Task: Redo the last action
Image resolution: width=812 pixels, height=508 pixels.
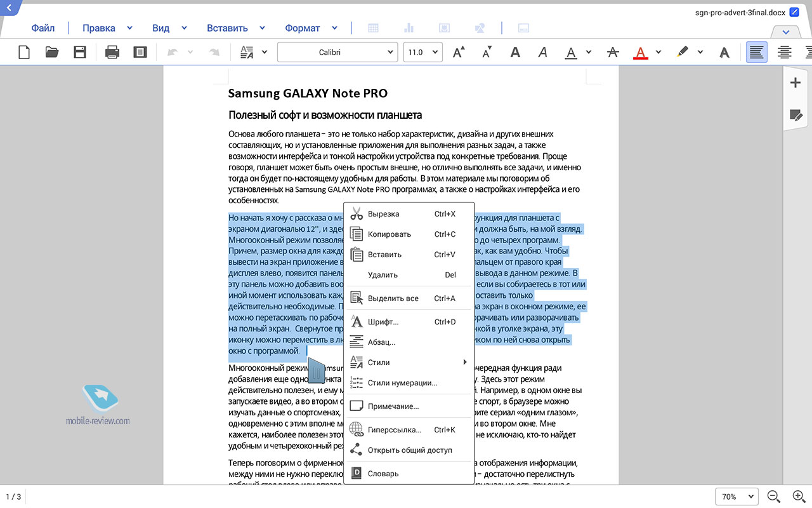Action: (x=214, y=52)
